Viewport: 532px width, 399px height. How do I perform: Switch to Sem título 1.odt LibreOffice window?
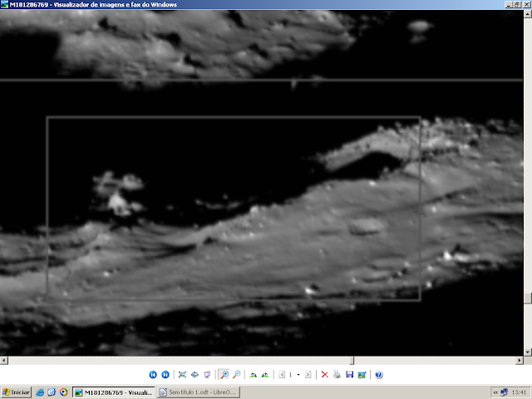(x=199, y=392)
